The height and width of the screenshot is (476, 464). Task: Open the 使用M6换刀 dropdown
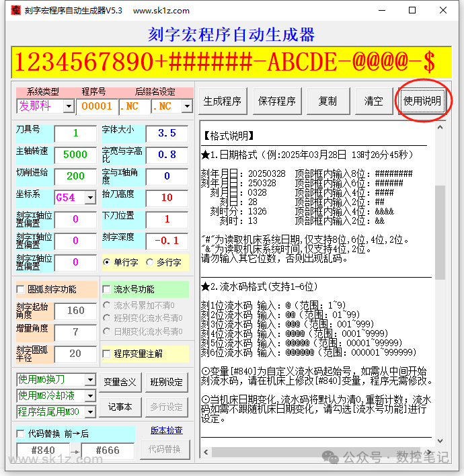[x=90, y=380]
